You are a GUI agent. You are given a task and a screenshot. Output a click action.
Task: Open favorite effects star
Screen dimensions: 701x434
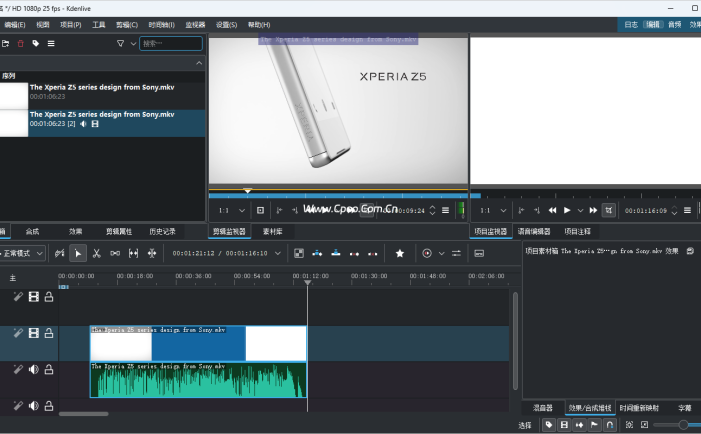(400, 253)
